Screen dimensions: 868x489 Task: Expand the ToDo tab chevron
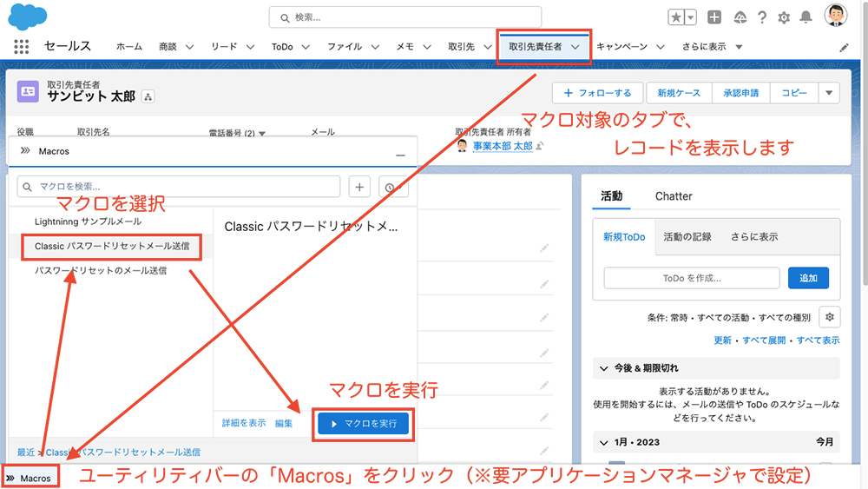coord(306,47)
